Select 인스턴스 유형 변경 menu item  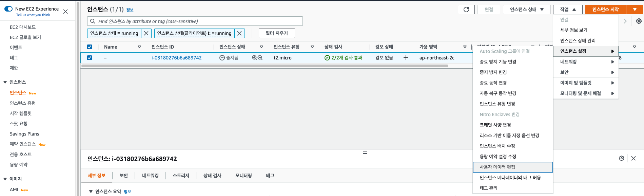coord(513,104)
